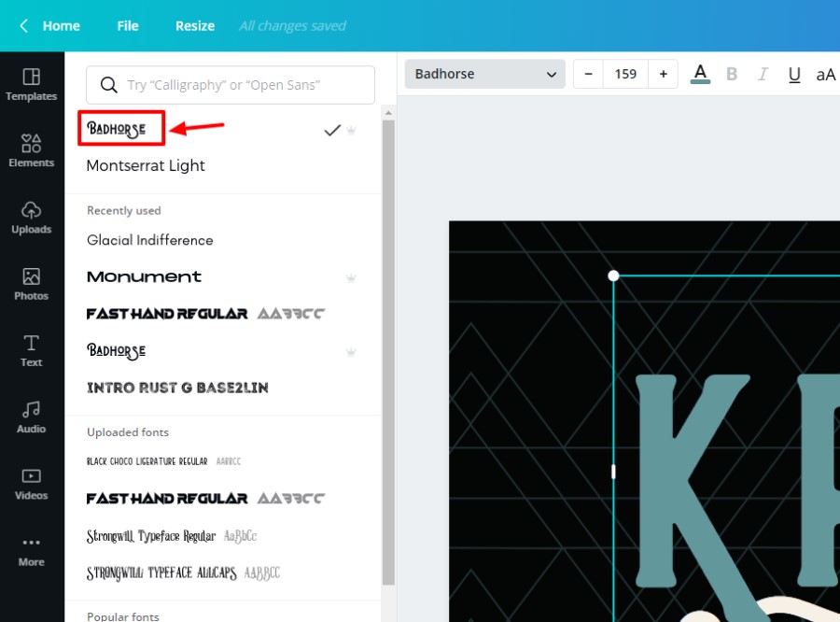Click the font search field
The image size is (840, 622).
point(231,85)
